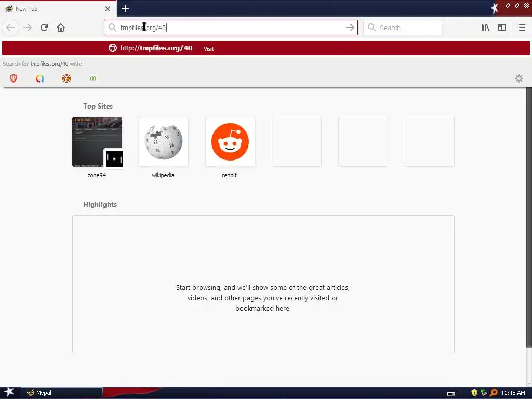
Task: Open the Library bookshelf icon
Action: (x=485, y=28)
